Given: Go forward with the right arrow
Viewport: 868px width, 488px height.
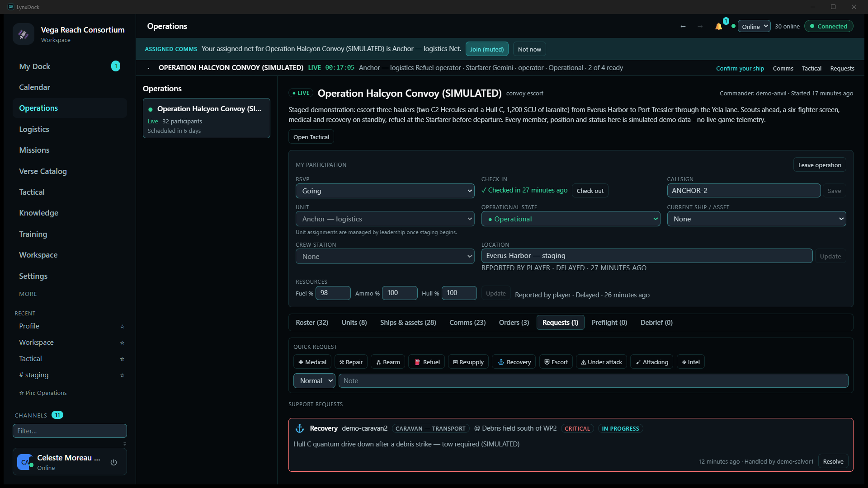Looking at the screenshot, I should coord(700,26).
